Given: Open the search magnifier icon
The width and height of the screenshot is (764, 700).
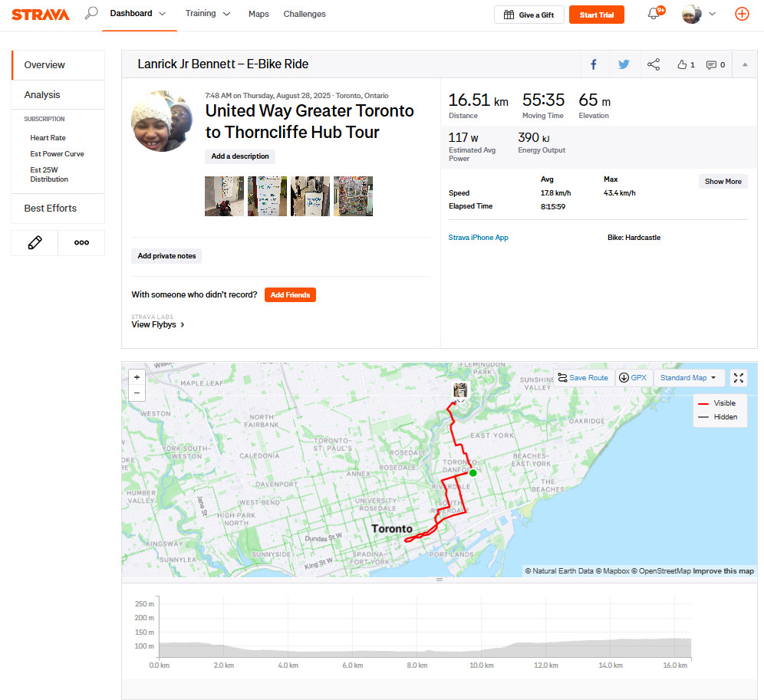Looking at the screenshot, I should pos(91,13).
